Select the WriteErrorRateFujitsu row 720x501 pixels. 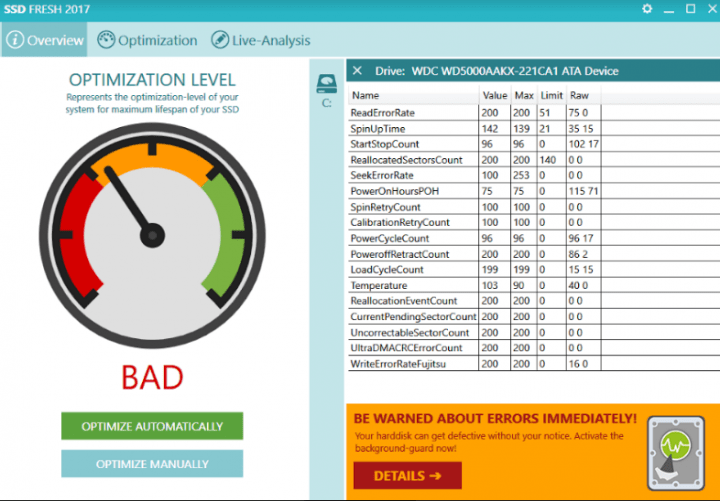coord(534,364)
